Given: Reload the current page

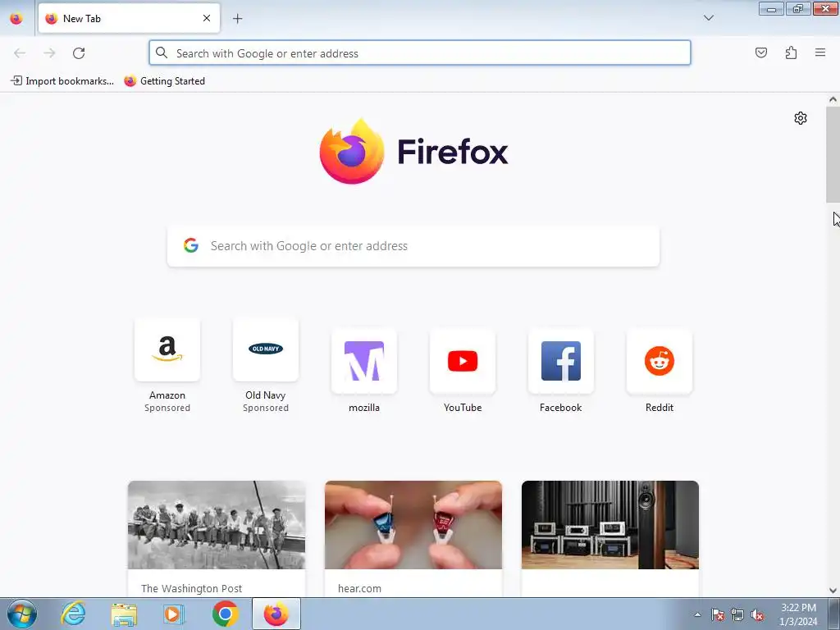Looking at the screenshot, I should [x=79, y=52].
